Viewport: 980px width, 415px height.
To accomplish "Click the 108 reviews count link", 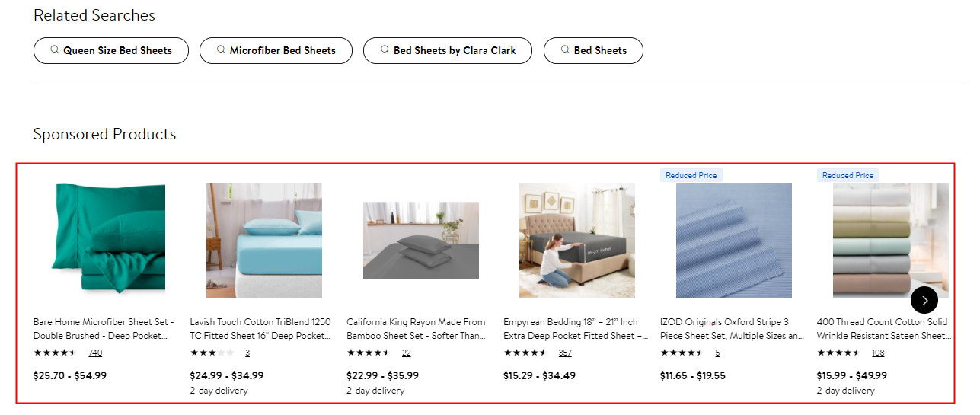I will pyautogui.click(x=878, y=353).
